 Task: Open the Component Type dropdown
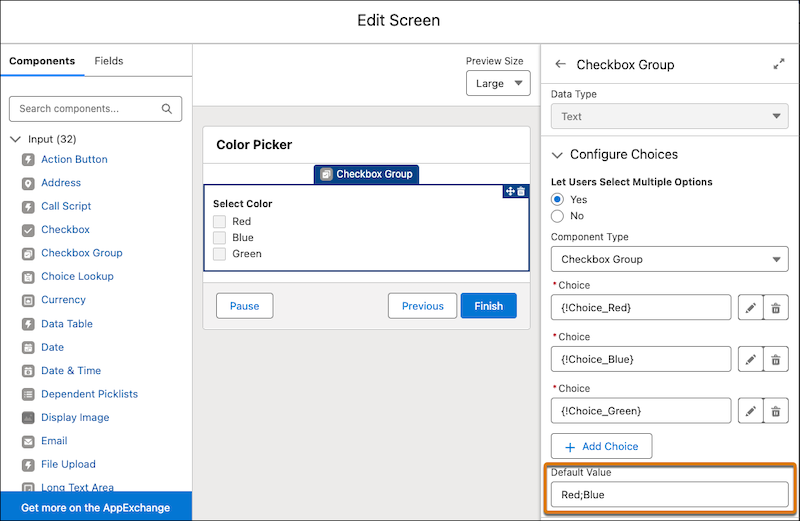click(669, 259)
